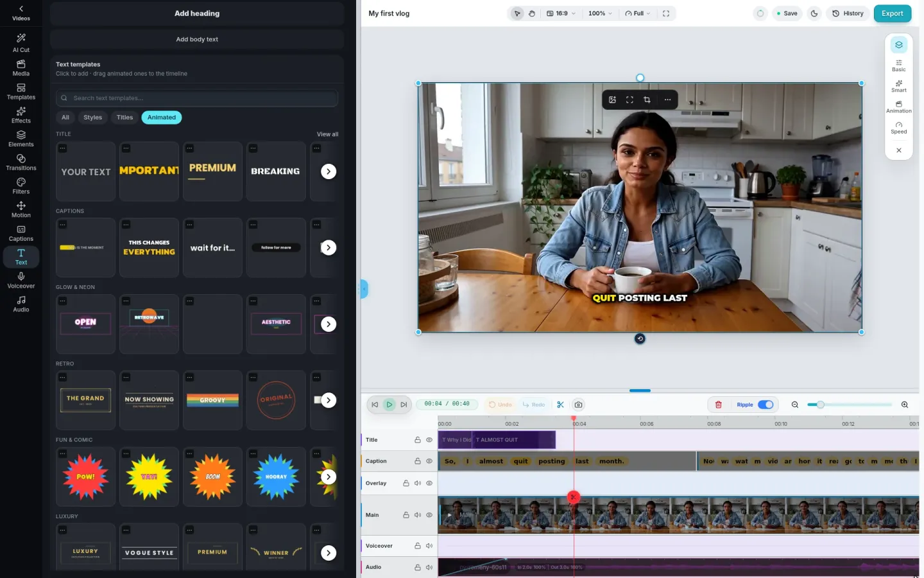Viewport: 924px width, 578px height.
Task: Hide the Caption track with eye icon
Action: coord(429,461)
